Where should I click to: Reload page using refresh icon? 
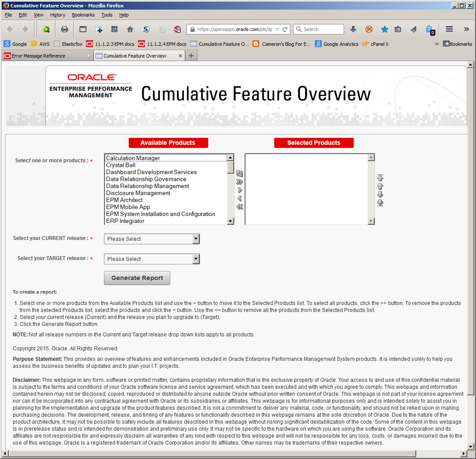tap(285, 29)
